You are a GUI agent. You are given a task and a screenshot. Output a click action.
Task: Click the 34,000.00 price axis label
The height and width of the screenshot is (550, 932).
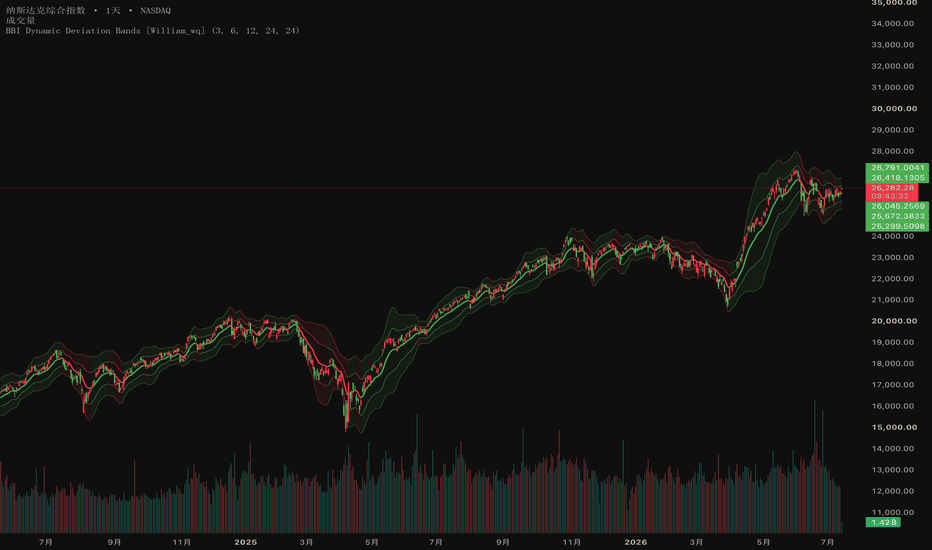tap(892, 24)
